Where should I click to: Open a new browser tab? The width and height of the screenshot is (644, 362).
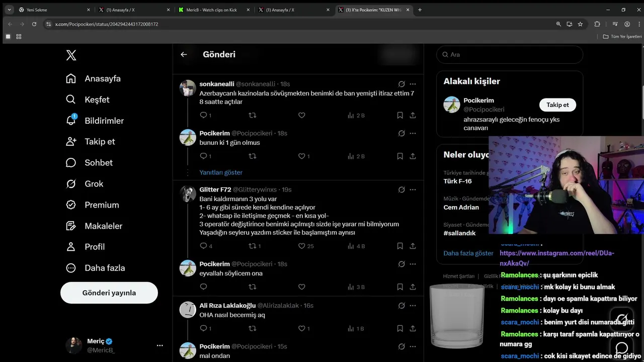pos(420,10)
